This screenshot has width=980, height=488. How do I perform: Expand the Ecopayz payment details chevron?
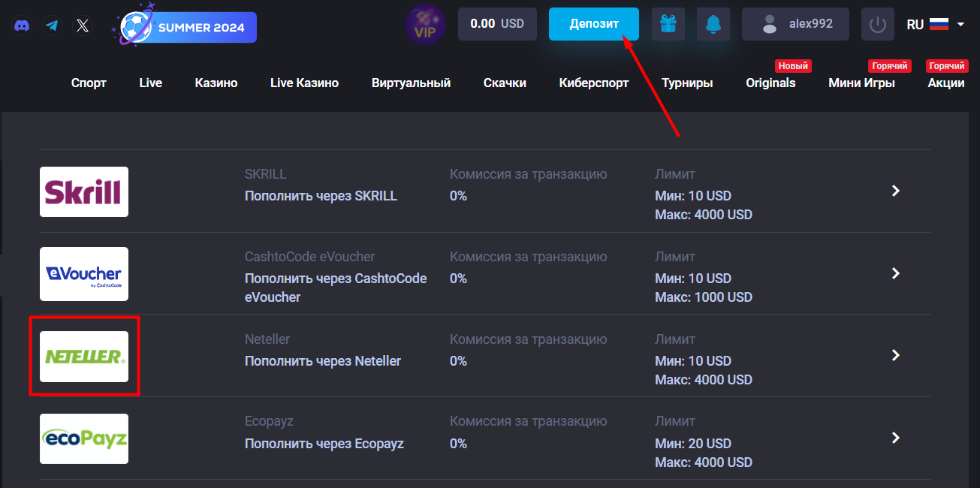click(895, 436)
